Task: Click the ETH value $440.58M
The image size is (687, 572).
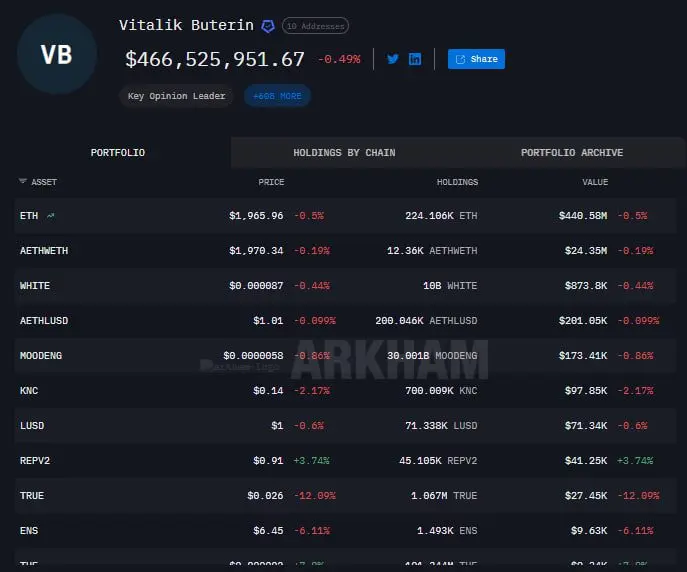Action: 583,215
